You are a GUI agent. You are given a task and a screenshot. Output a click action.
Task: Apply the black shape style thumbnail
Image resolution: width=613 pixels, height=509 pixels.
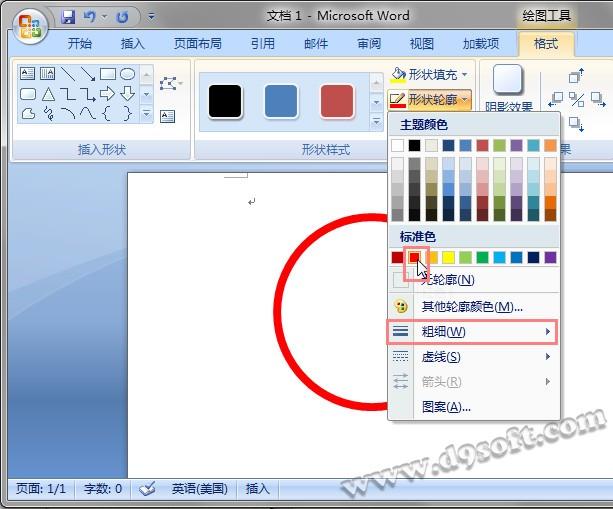tap(225, 101)
